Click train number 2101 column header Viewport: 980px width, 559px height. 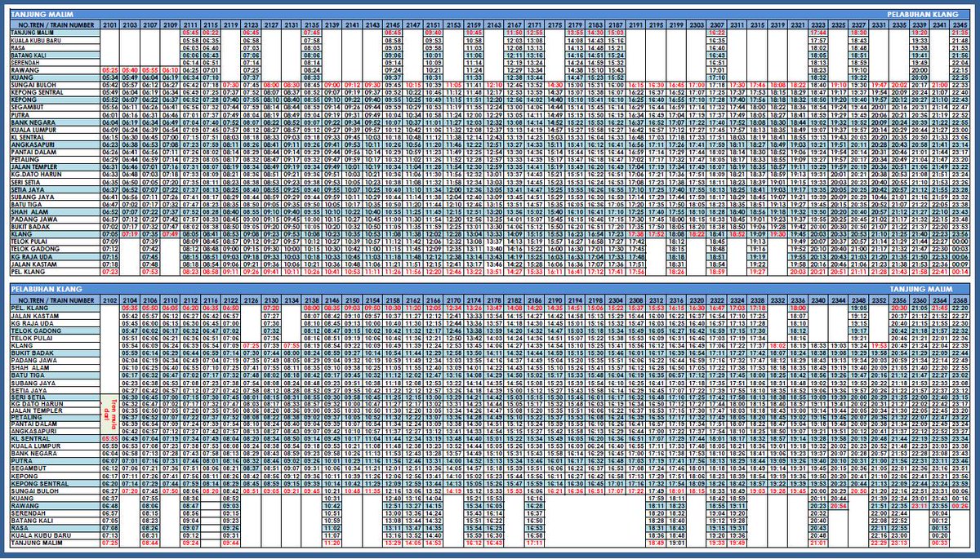click(x=110, y=24)
